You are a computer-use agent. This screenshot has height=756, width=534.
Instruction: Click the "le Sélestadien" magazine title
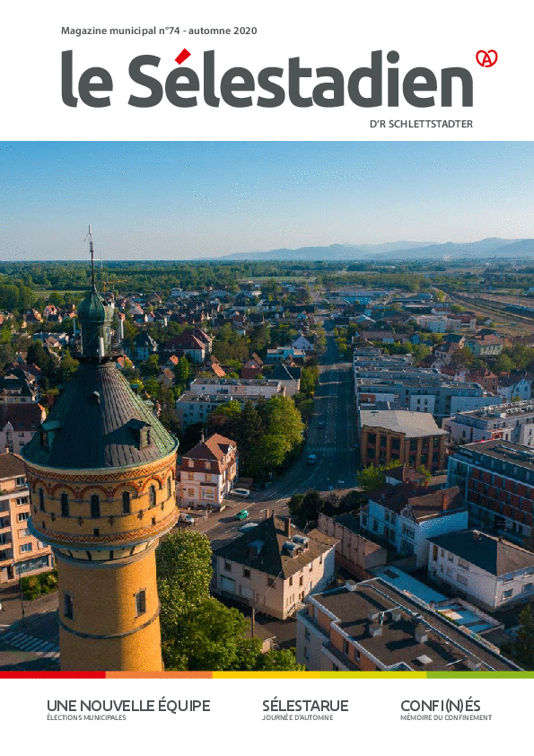[x=267, y=79]
